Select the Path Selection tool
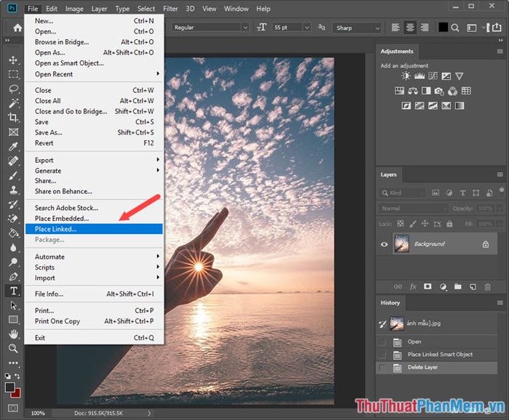The image size is (509, 420). click(x=13, y=305)
